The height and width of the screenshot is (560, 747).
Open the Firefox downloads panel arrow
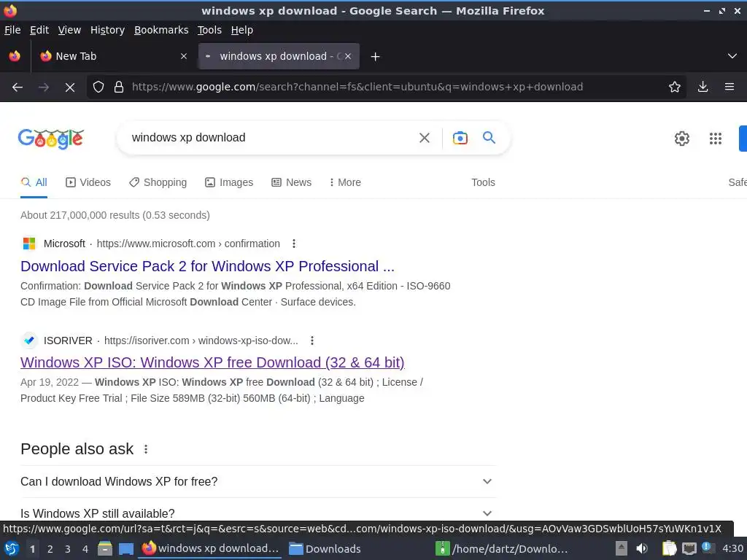703,87
